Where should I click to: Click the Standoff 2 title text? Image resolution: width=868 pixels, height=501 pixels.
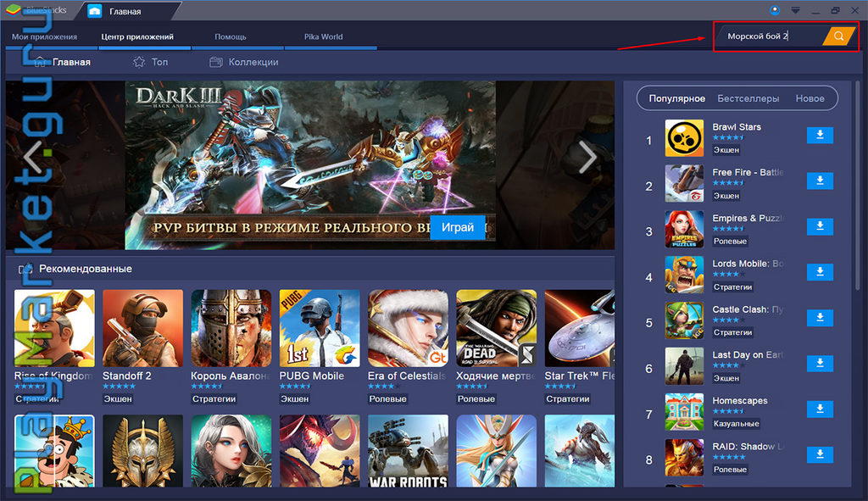127,376
